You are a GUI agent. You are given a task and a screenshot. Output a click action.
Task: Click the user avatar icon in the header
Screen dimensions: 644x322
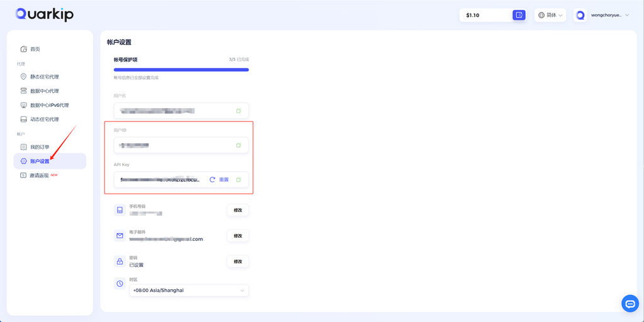pos(580,15)
